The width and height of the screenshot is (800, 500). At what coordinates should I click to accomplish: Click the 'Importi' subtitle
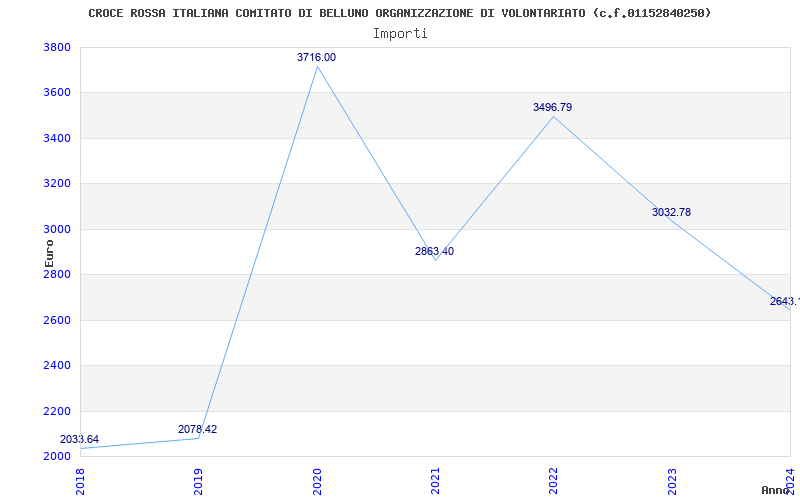point(400,34)
